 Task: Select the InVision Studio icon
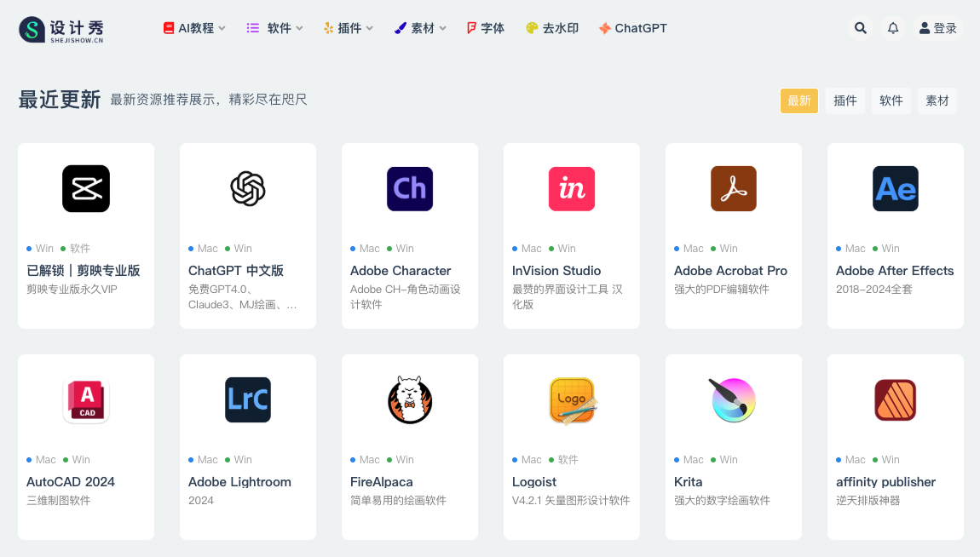(x=572, y=188)
